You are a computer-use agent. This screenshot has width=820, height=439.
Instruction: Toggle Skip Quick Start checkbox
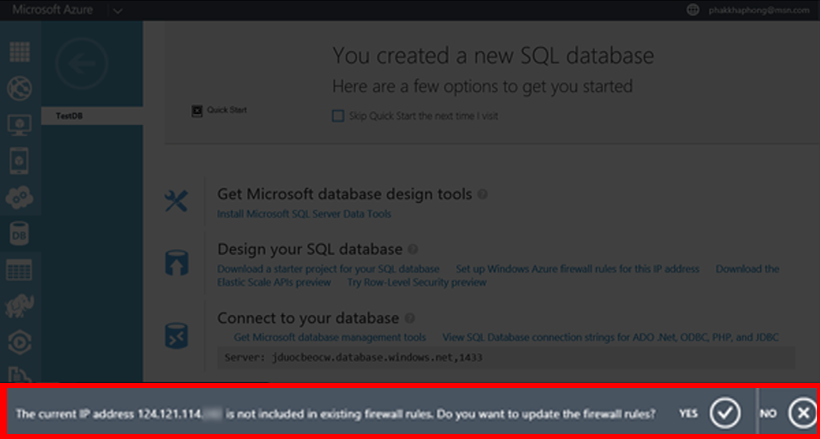(x=338, y=116)
